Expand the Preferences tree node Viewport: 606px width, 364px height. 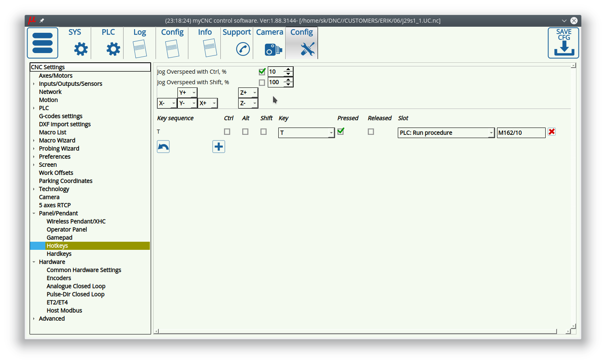34,157
